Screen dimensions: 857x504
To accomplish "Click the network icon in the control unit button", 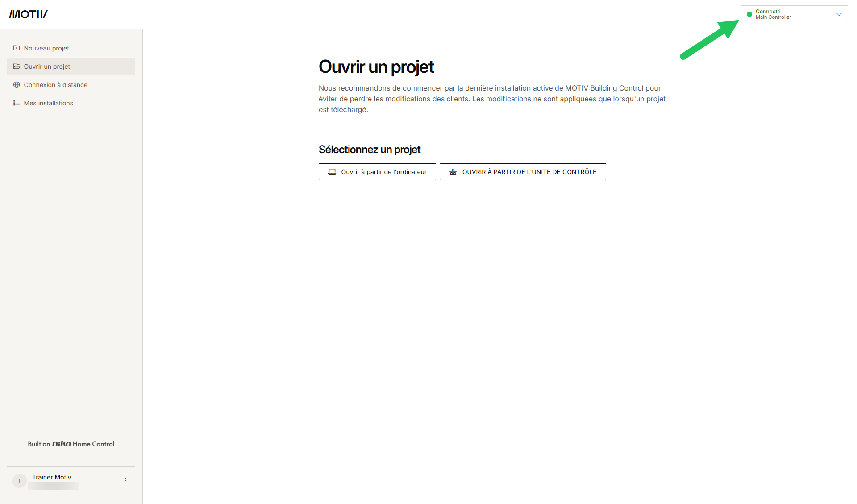I will click(x=453, y=172).
